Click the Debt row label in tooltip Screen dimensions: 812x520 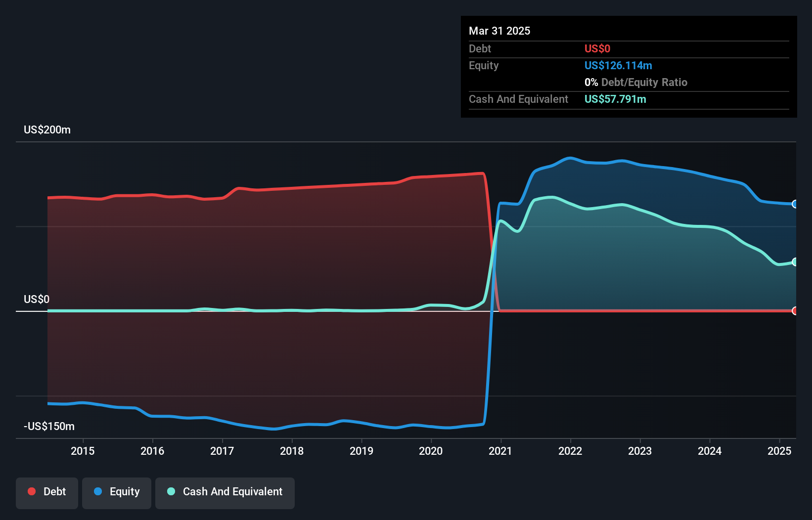(x=480, y=49)
